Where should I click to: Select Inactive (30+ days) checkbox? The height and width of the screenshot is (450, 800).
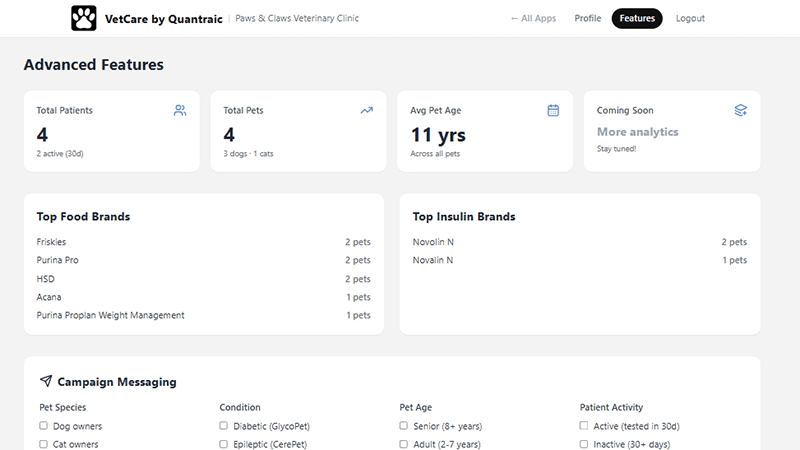point(584,444)
